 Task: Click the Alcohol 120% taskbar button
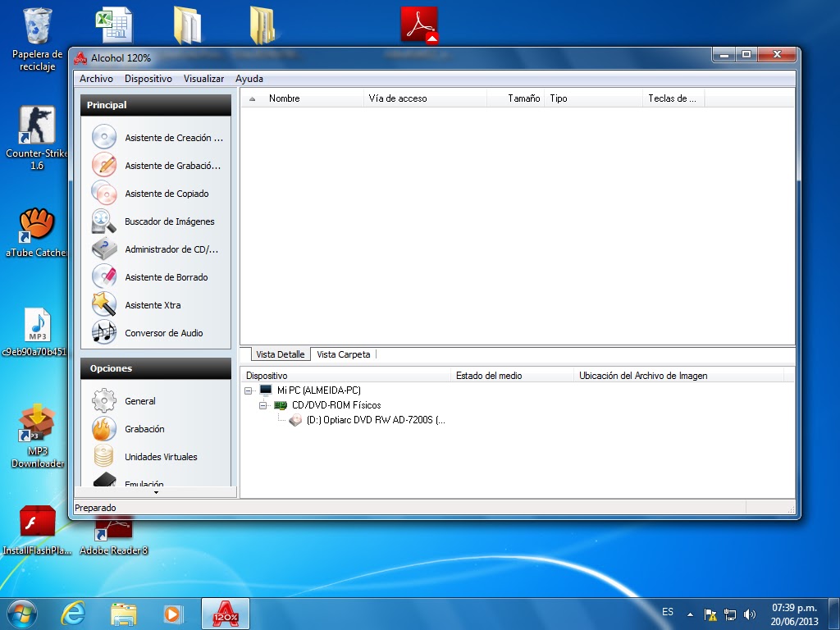226,614
